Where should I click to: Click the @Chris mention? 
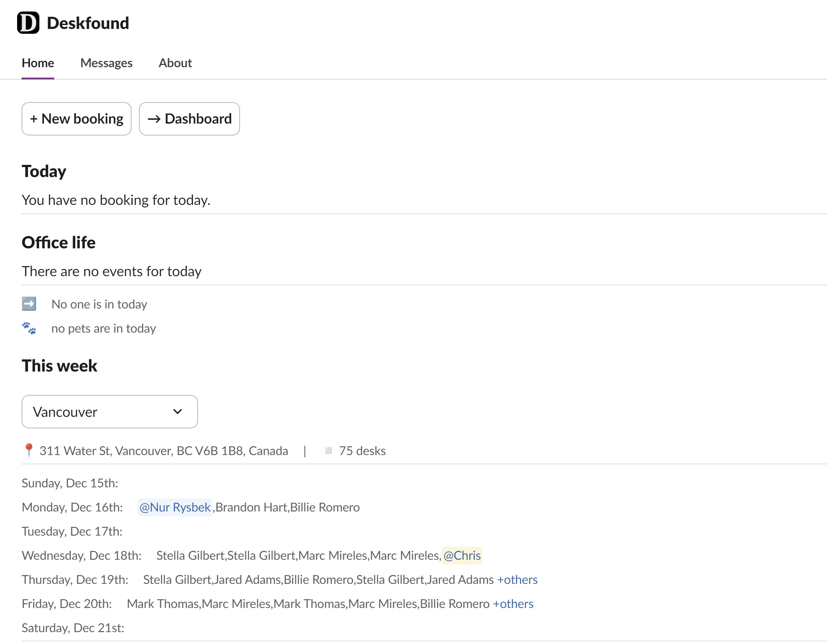461,555
